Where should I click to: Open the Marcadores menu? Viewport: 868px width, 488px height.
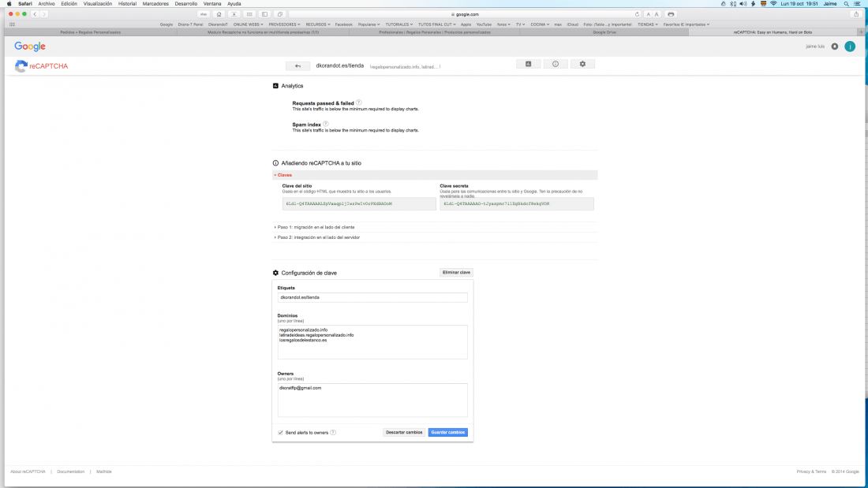coord(155,4)
